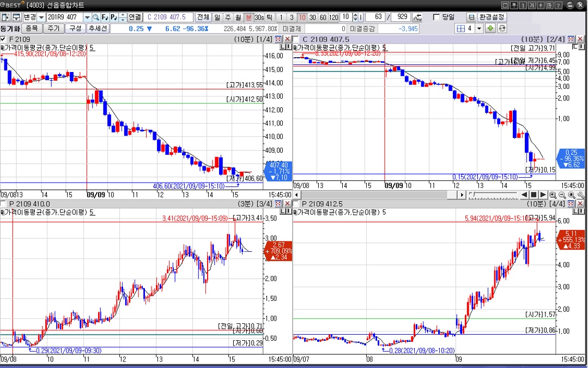Click the scrollbar right arrow under the chart
The height and width of the screenshot is (368, 588).
(462, 195)
